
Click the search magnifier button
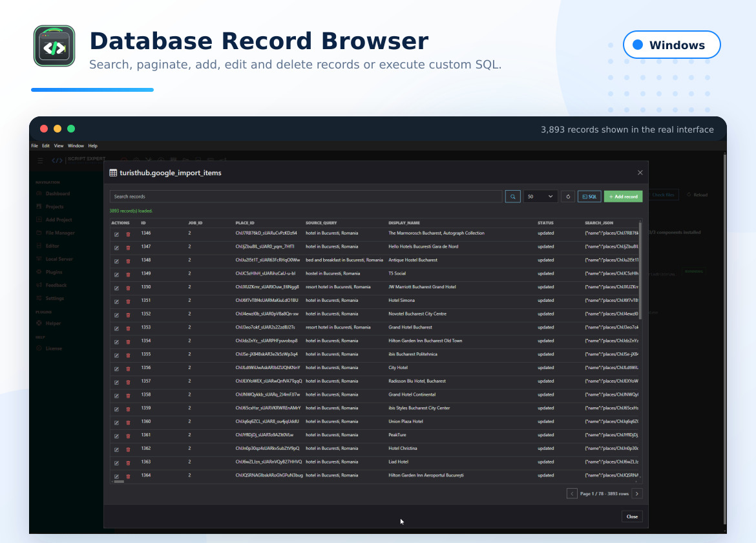pyautogui.click(x=512, y=197)
